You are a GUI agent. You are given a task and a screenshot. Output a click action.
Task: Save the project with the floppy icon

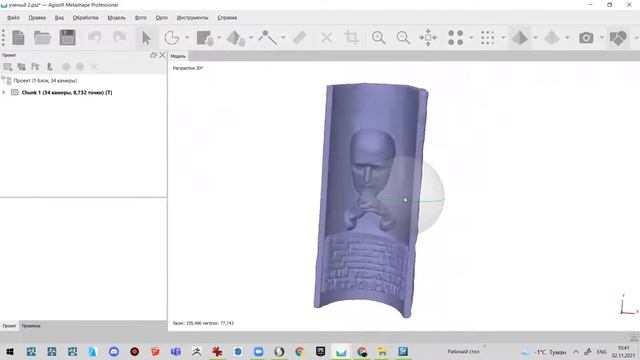coord(67,38)
